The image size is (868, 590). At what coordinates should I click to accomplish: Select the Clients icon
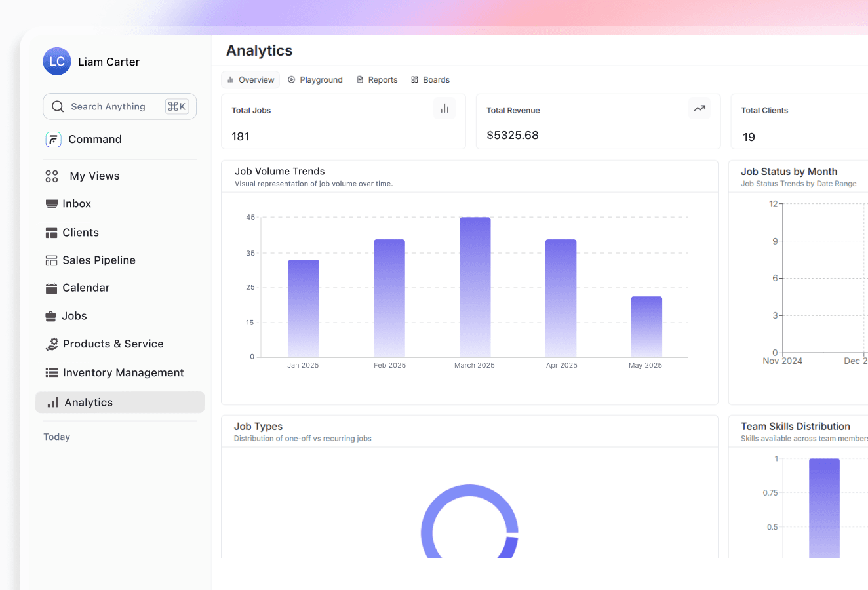point(50,232)
